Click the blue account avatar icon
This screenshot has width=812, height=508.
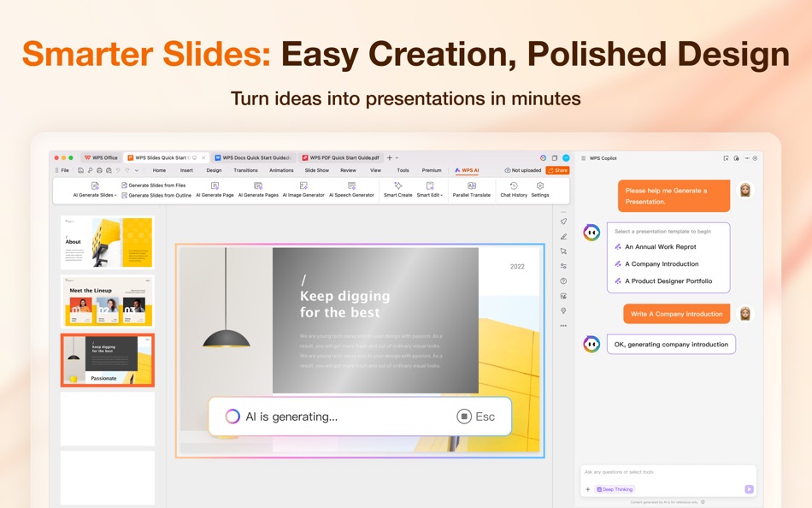point(566,157)
